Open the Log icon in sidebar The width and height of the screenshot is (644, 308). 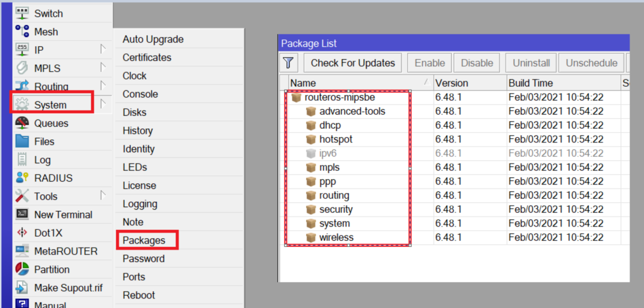tap(22, 160)
